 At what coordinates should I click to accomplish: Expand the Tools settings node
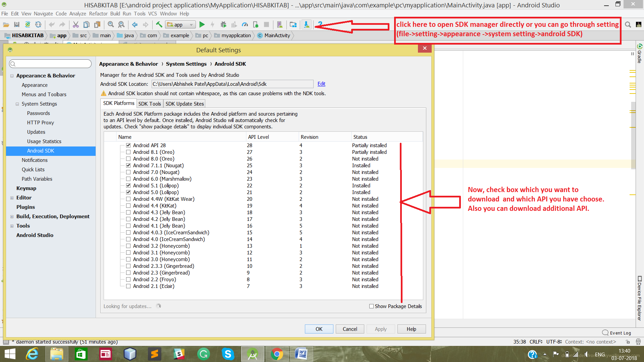pyautogui.click(x=12, y=226)
